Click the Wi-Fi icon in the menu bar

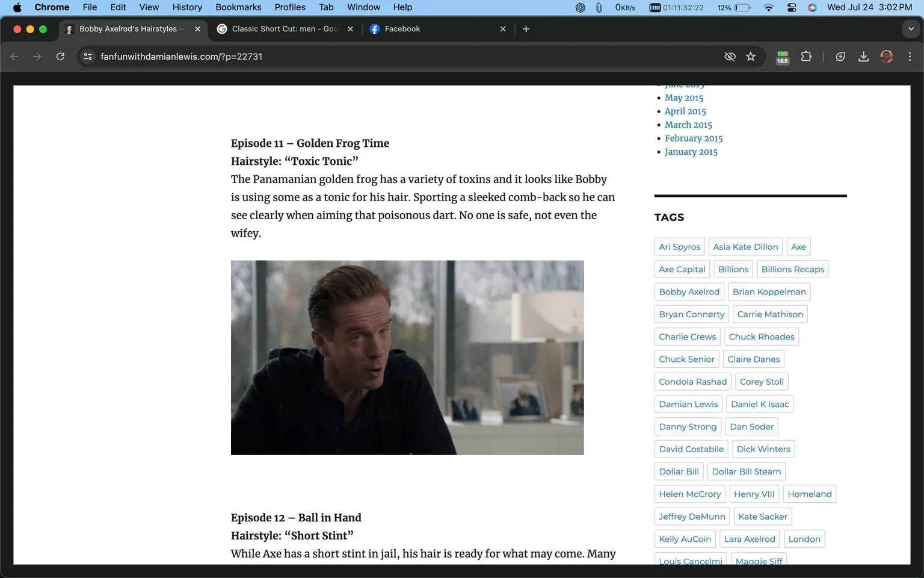(768, 7)
